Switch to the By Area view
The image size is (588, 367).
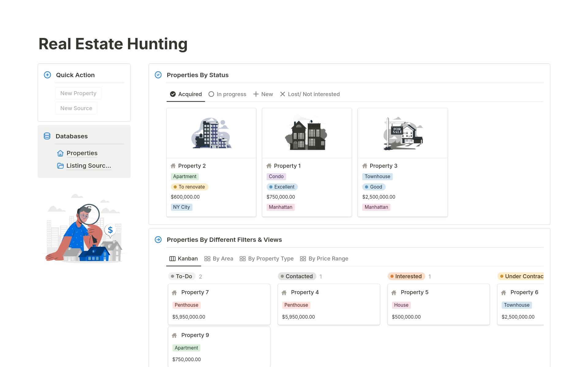pos(219,259)
